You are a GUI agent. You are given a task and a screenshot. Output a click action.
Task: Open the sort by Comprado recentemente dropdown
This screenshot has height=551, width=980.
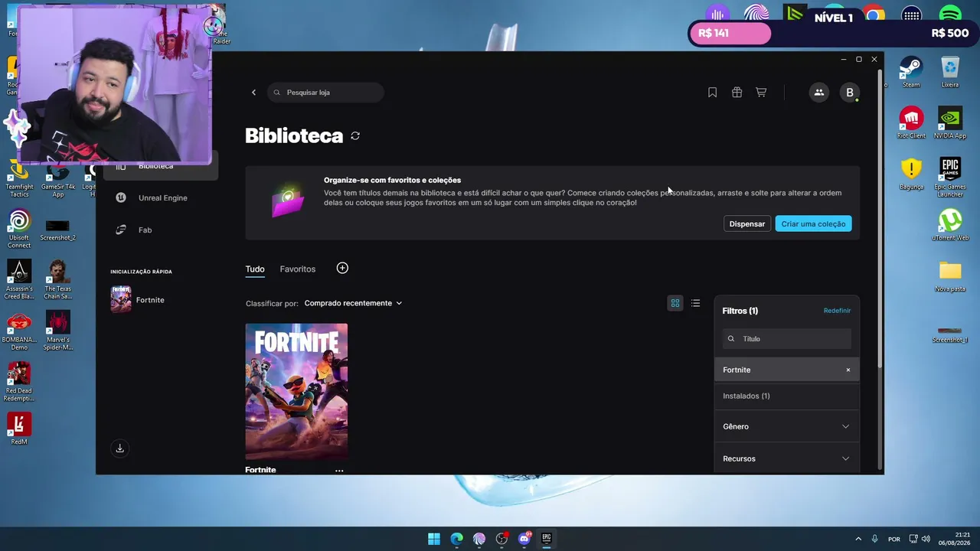(353, 303)
